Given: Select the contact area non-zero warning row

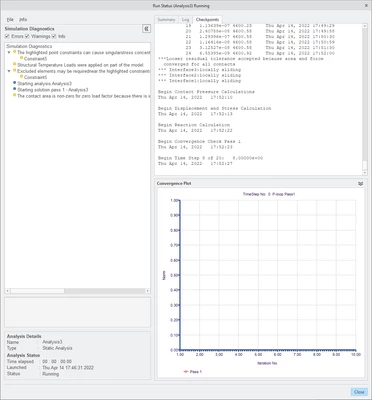Looking at the screenshot, I should pos(84,96).
